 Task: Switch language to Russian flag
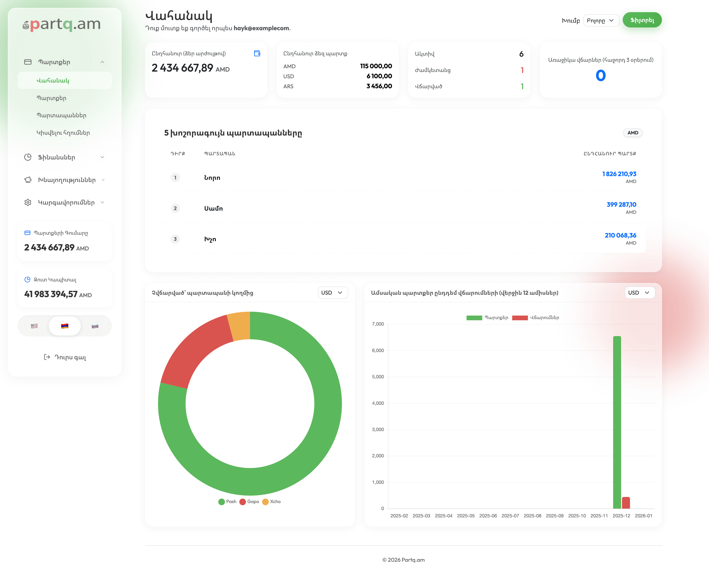[x=95, y=326]
